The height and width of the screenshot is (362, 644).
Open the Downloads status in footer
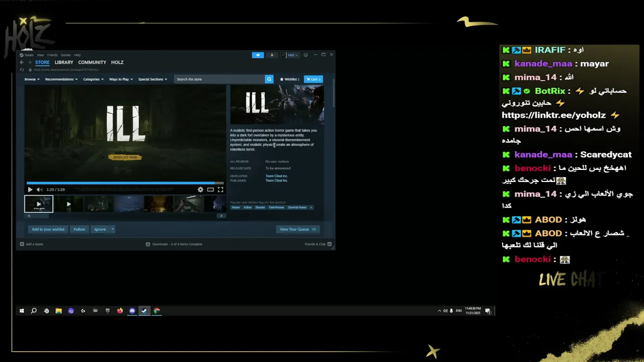(174, 244)
